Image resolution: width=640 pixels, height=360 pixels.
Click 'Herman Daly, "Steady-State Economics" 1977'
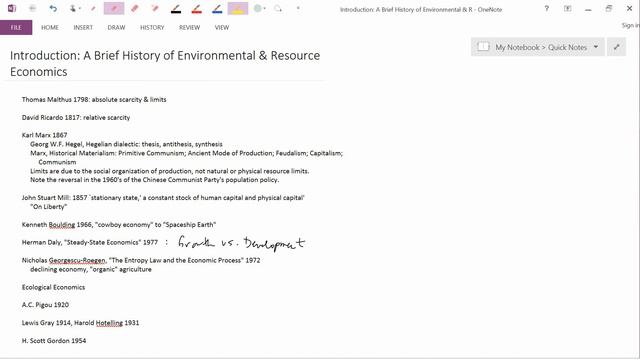(90, 242)
